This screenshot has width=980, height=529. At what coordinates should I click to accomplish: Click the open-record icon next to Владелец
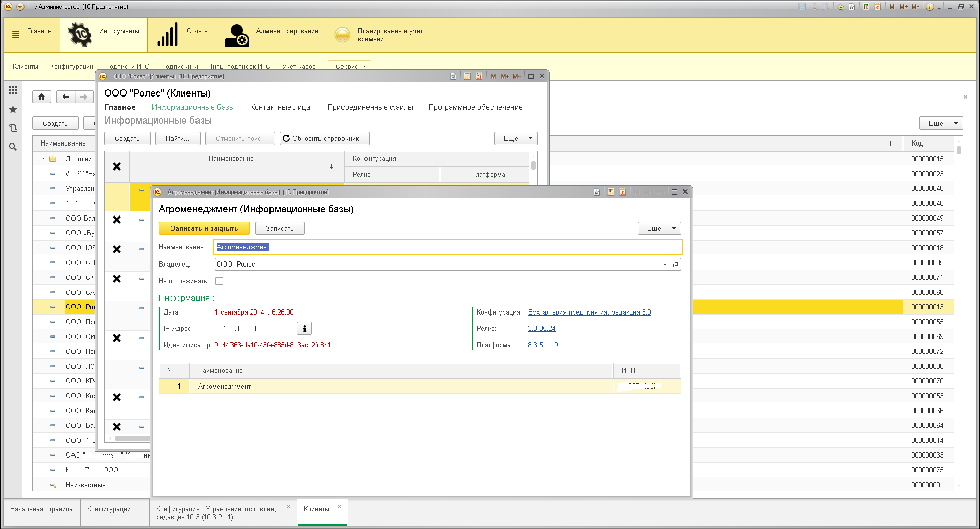[x=676, y=264]
